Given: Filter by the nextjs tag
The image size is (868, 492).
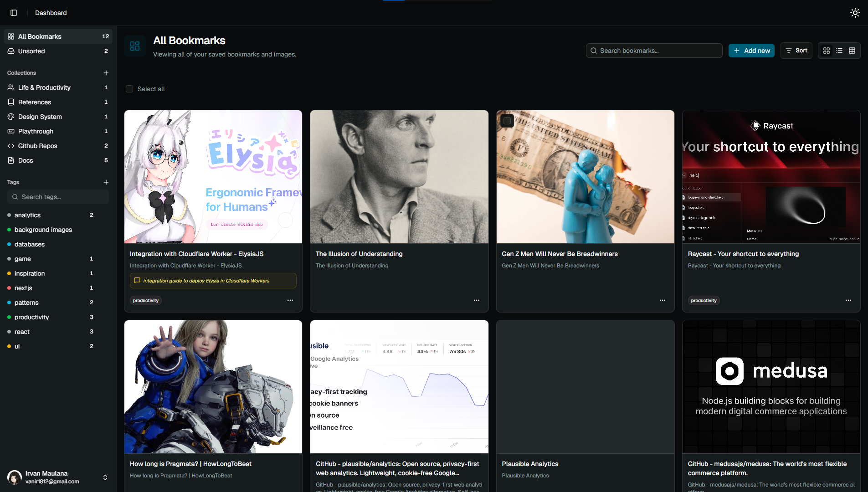Looking at the screenshot, I should (x=51, y=288).
